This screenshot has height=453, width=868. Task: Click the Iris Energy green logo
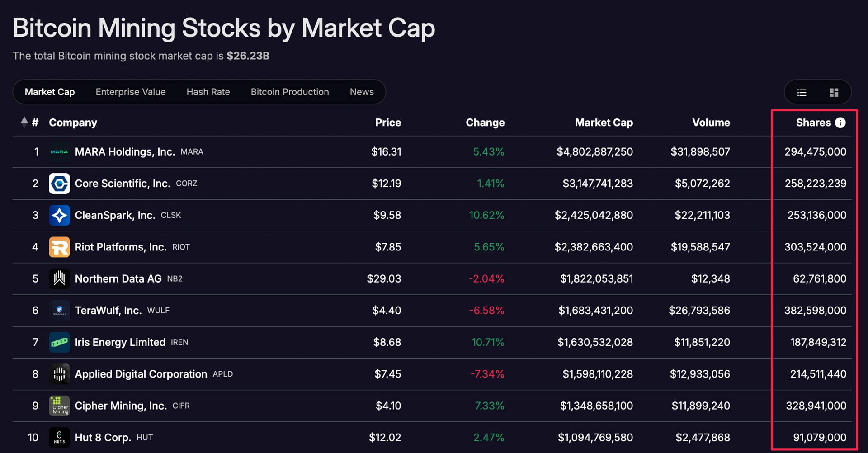[x=59, y=342]
